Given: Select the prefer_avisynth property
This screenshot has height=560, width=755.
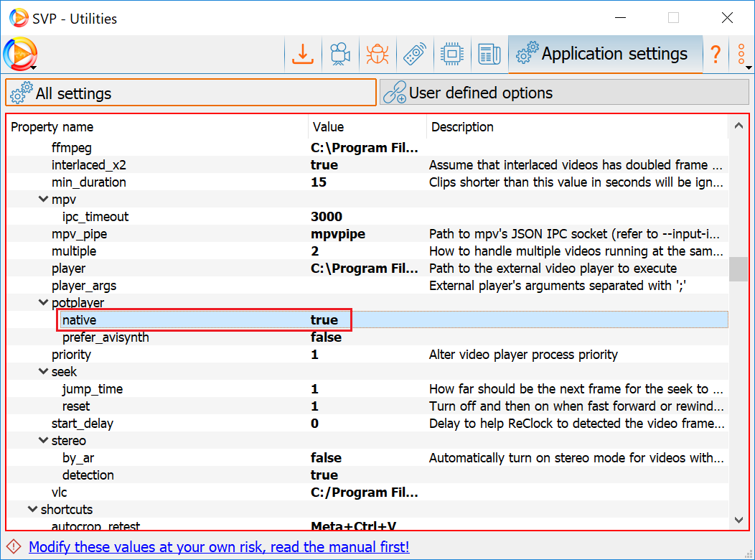Looking at the screenshot, I should click(x=367, y=337).
